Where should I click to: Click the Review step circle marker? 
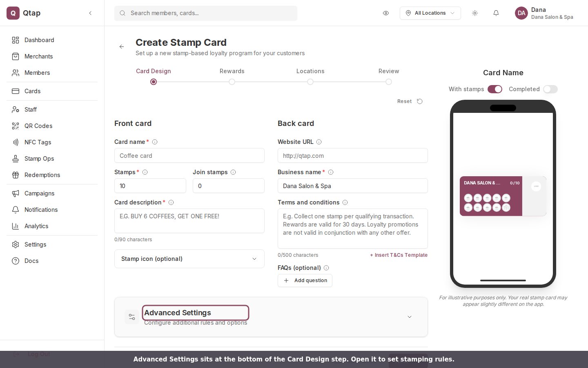(x=389, y=82)
